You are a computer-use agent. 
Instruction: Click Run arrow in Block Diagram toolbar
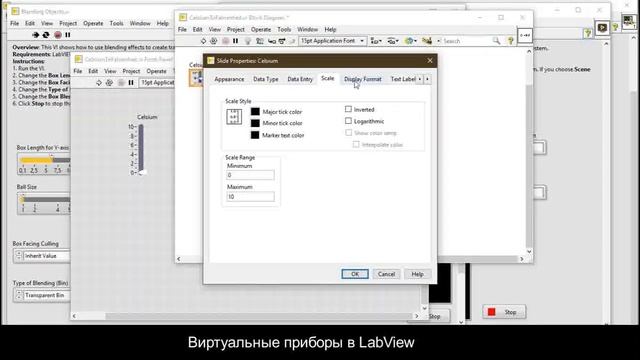coord(203,41)
